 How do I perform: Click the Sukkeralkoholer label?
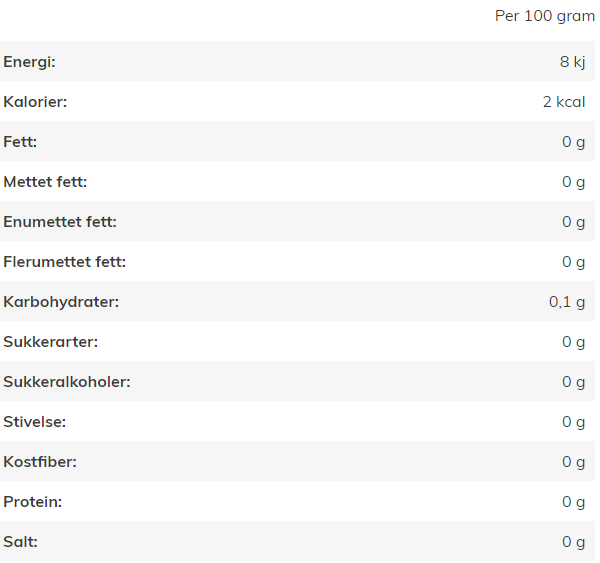(67, 382)
